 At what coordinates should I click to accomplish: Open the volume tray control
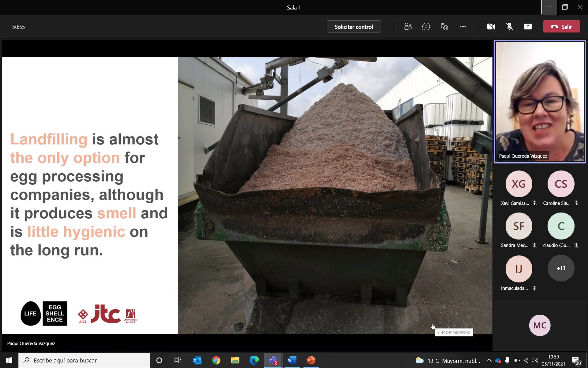coord(535,360)
